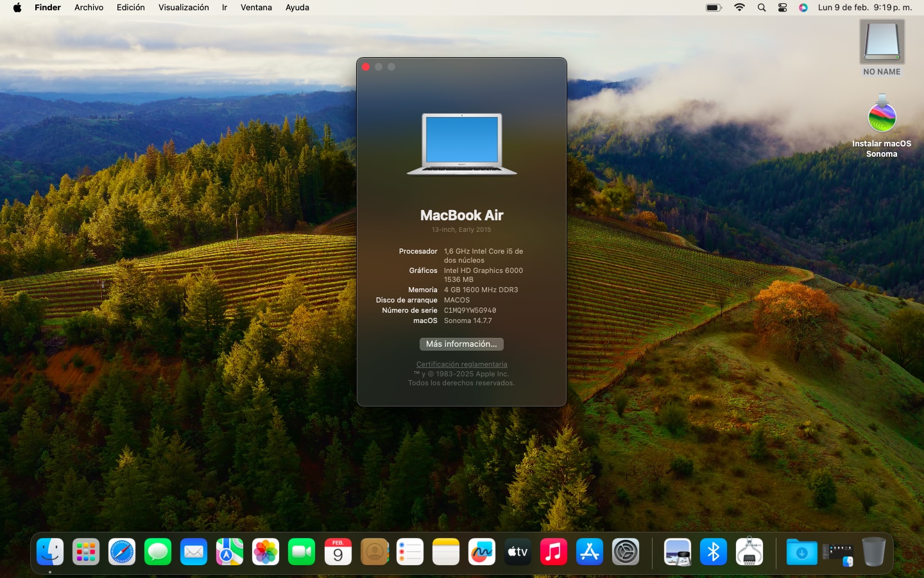924x578 pixels.
Task: Open the Downloads stack in Dock
Action: (801, 552)
